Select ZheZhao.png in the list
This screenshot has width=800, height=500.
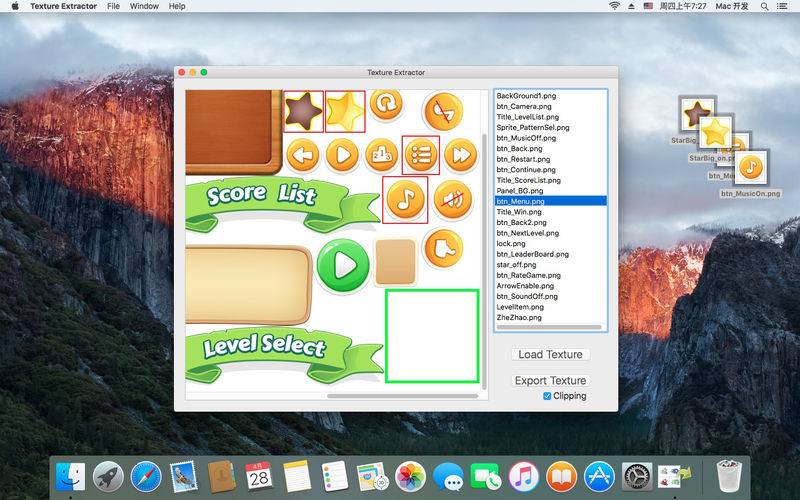(x=551, y=317)
